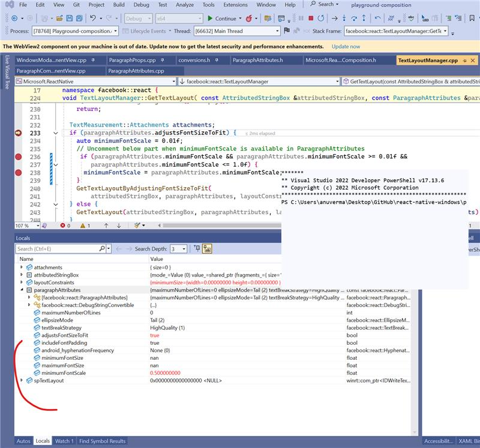This screenshot has height=448, width=480.
Task: Click the magnifier icon in Locals search
Action: [102, 249]
